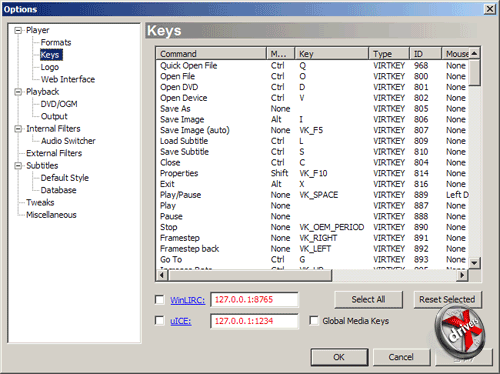Viewport: 500px width, 374px height.
Task: Click the key list down arrow
Action: pos(474,263)
